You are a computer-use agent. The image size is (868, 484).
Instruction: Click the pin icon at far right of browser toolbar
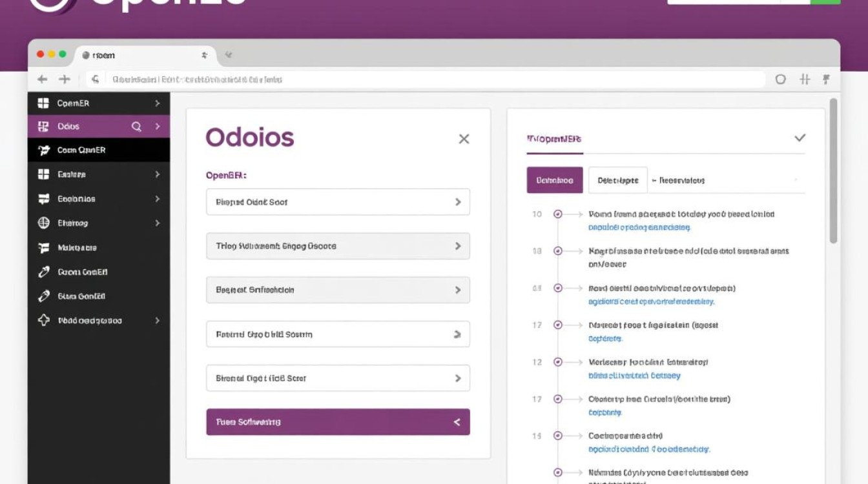click(826, 79)
